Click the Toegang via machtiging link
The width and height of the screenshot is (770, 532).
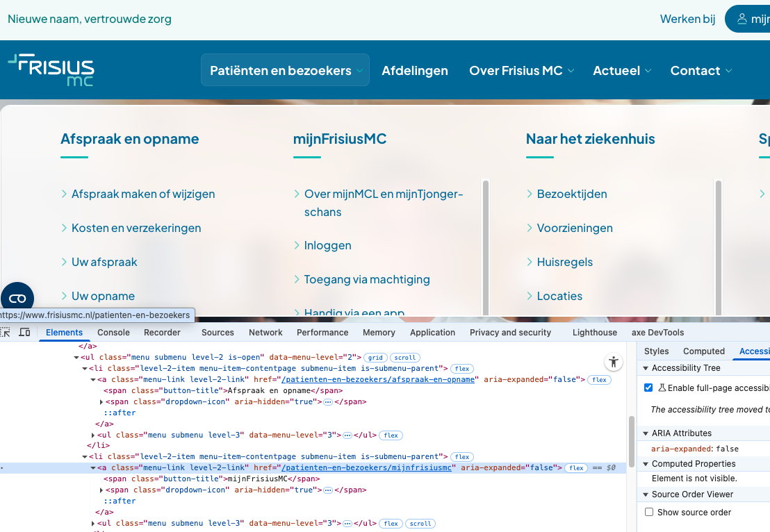click(x=368, y=279)
